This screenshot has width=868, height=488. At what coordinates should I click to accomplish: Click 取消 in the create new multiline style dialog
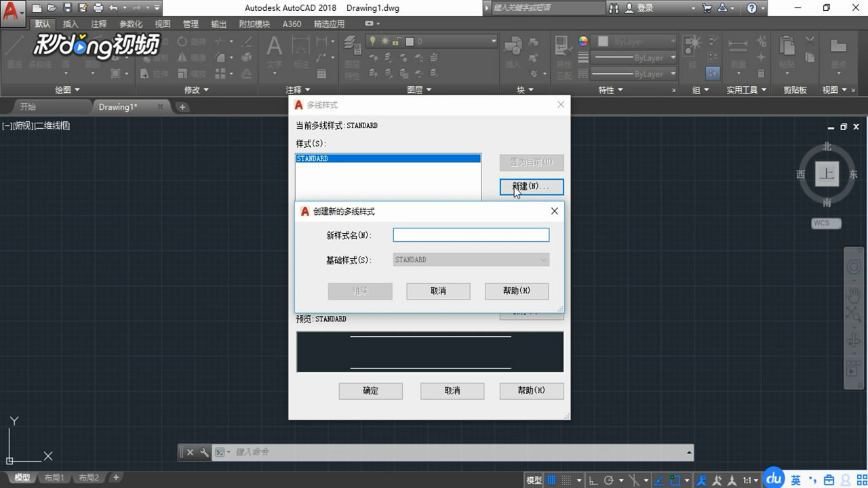pos(438,291)
